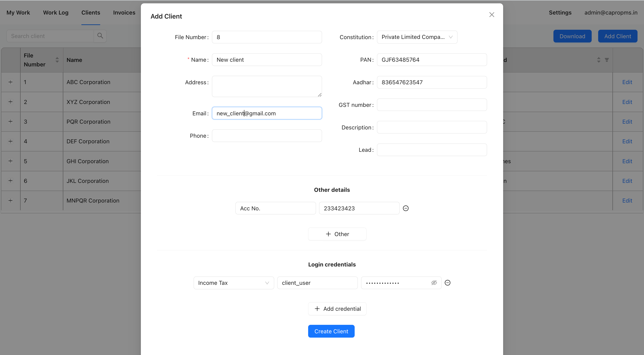The height and width of the screenshot is (355, 644).
Task: Close the Add Client dialog
Action: (492, 15)
